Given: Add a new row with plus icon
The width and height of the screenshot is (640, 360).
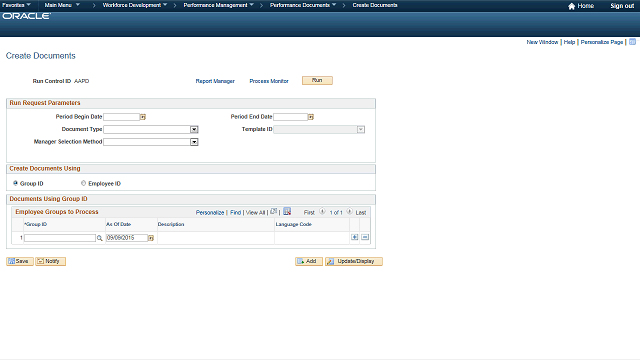Looking at the screenshot, I should [x=355, y=237].
